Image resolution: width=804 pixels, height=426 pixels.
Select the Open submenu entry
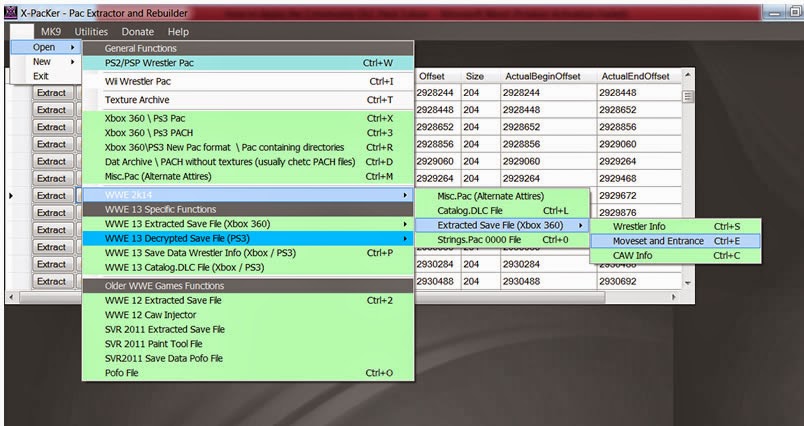click(x=46, y=47)
